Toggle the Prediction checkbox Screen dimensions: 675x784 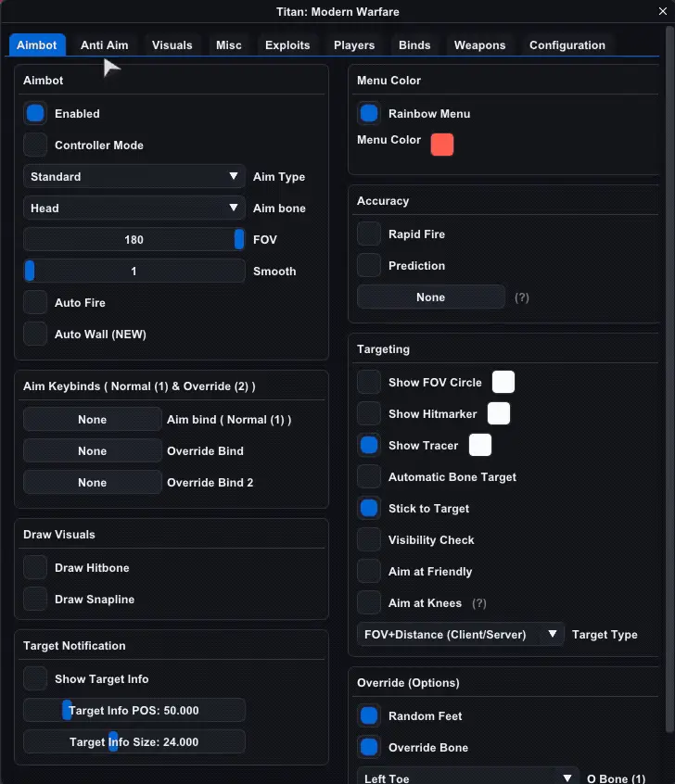[x=369, y=265]
